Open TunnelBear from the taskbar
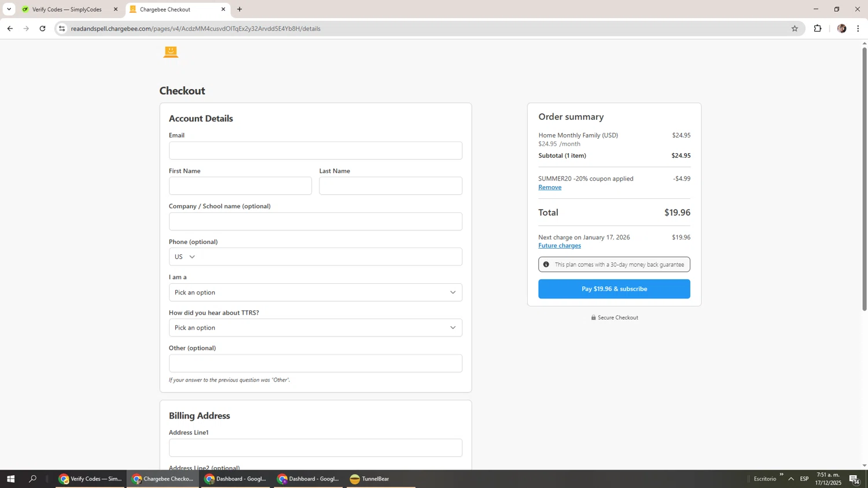Viewport: 868px width, 488px height. pyautogui.click(x=381, y=479)
